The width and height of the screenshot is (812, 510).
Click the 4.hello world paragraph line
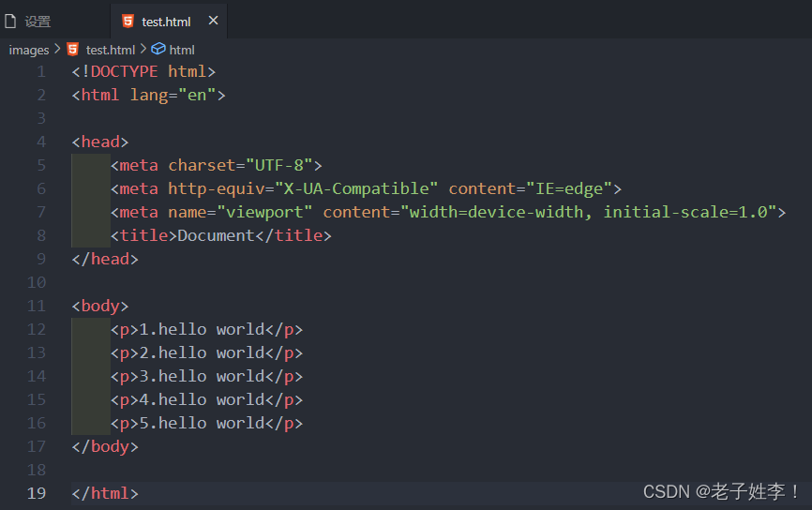pyautogui.click(x=206, y=399)
